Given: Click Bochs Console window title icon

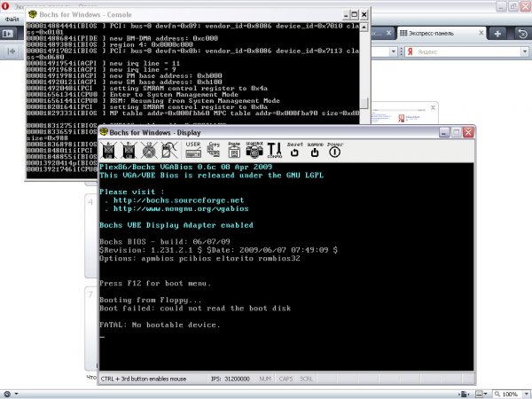Looking at the screenshot, I should (x=33, y=14).
